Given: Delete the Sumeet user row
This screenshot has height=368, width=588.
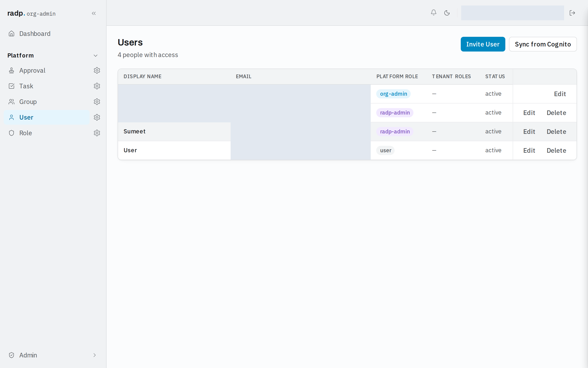Looking at the screenshot, I should coord(556,132).
